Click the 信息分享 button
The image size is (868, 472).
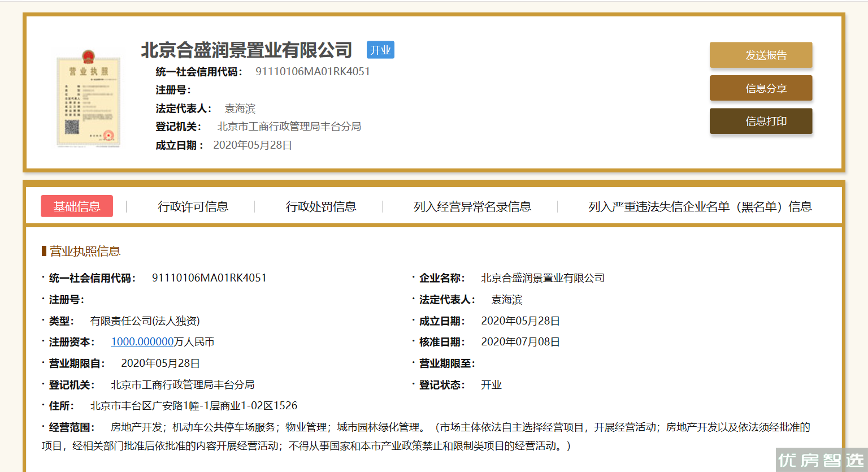click(x=761, y=88)
